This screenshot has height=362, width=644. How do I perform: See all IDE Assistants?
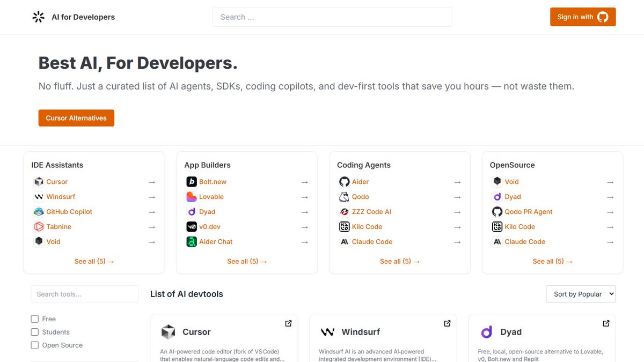click(94, 262)
